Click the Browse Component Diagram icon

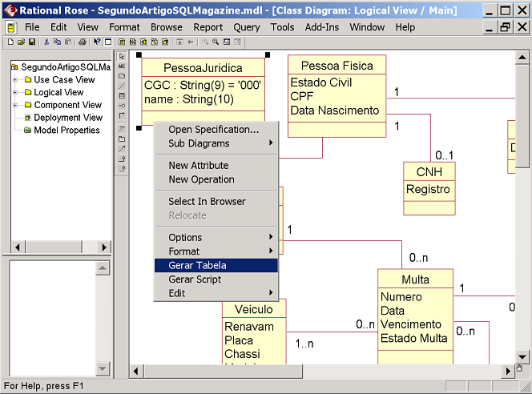click(x=143, y=42)
